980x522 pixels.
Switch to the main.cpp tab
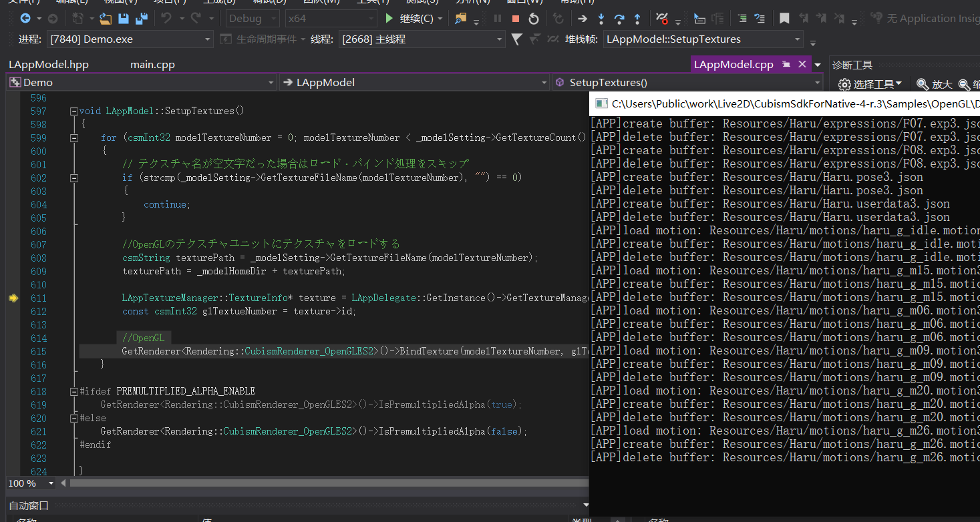pos(152,65)
